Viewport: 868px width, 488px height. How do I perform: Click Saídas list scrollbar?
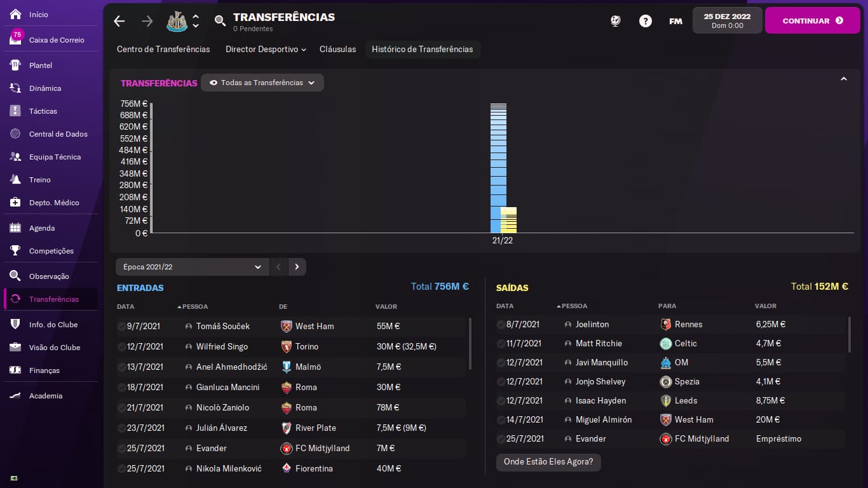click(850, 334)
